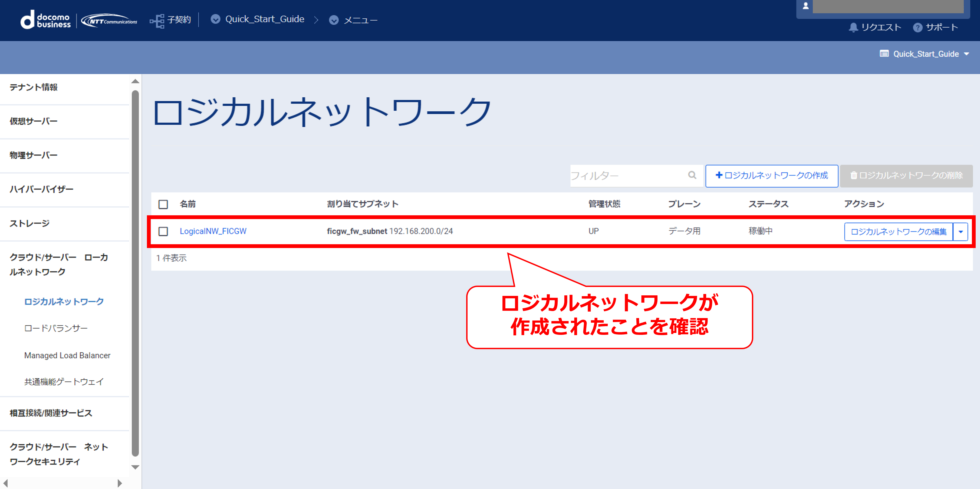Click the サポート link text

click(942, 27)
